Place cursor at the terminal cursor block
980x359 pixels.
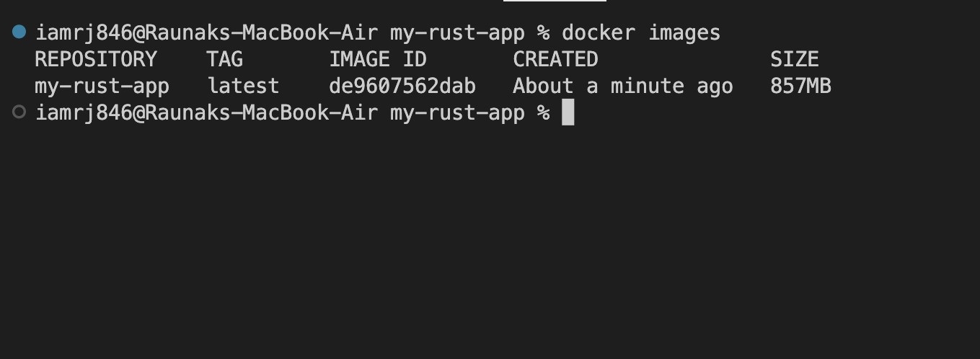568,112
